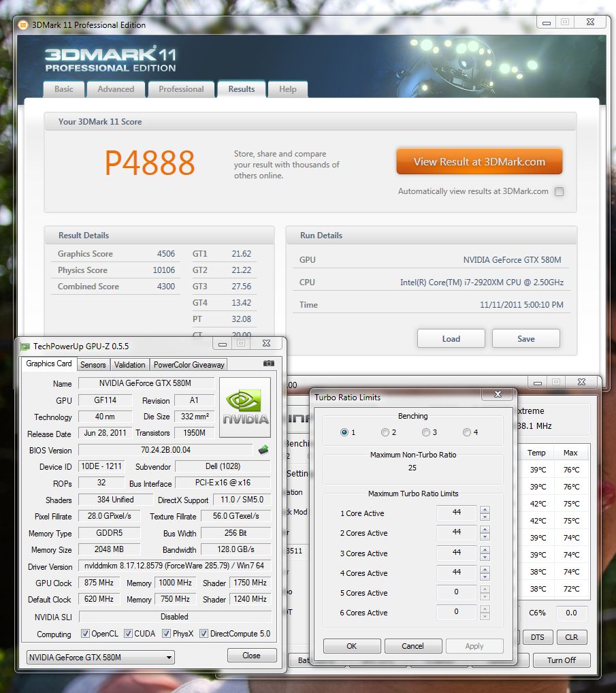Decrease the 3 Cores Active ratio
Viewport: 616px width, 693px height.
click(485, 557)
